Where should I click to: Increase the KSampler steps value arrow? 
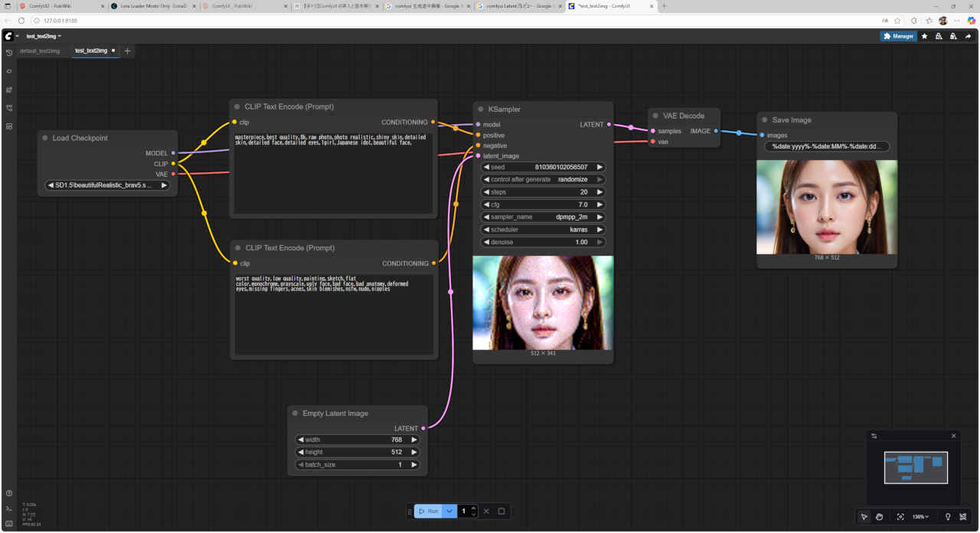pos(599,192)
